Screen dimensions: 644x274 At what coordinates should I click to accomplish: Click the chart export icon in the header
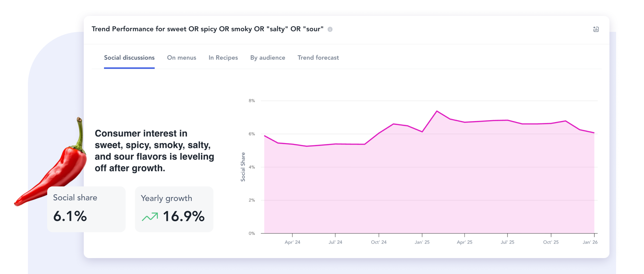(x=596, y=29)
